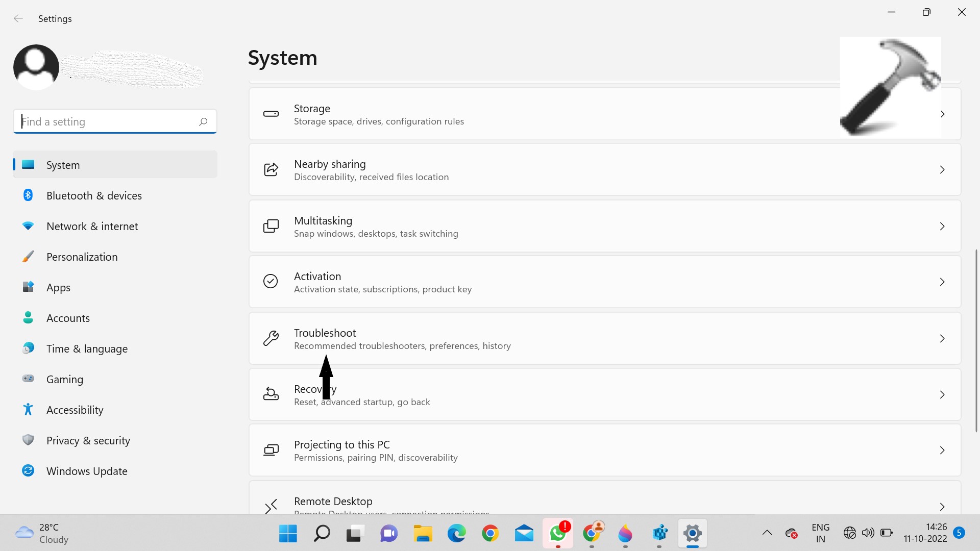
Task: Click the Projecting to this PC icon
Action: 271,450
